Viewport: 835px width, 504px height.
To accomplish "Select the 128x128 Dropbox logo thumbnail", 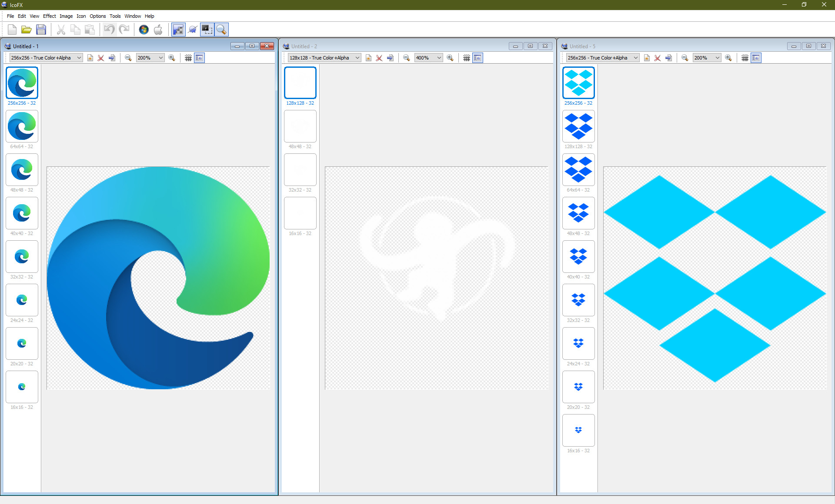I will (578, 126).
